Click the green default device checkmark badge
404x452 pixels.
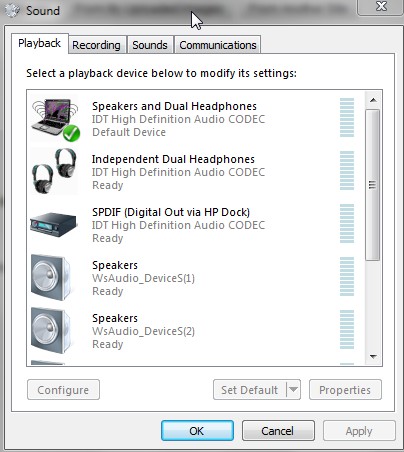point(71,133)
